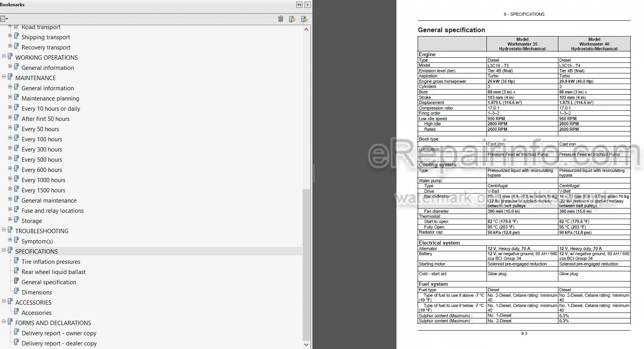Click the bookmark icon beside Rear wheel liquid ballast

click(x=17, y=271)
